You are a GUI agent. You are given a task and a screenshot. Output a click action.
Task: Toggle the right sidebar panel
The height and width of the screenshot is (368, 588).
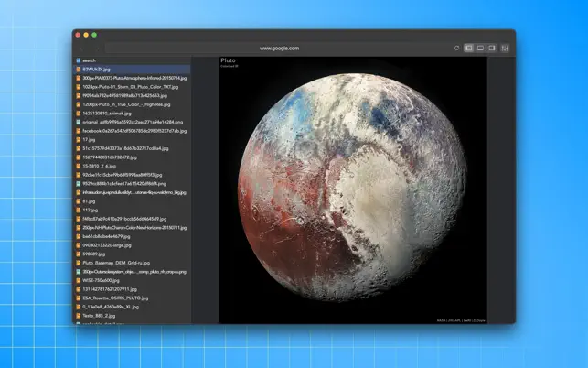point(492,49)
